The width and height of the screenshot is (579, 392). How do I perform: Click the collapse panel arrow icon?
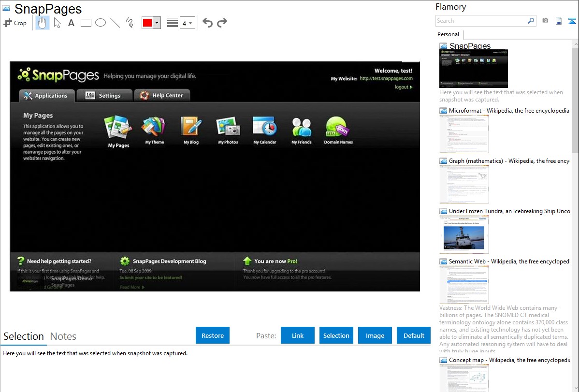point(572,21)
